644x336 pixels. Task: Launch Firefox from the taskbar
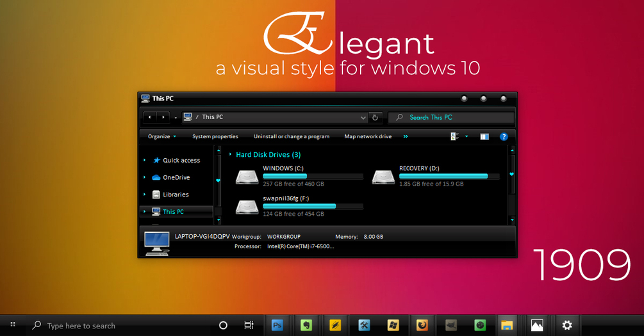[x=422, y=325]
